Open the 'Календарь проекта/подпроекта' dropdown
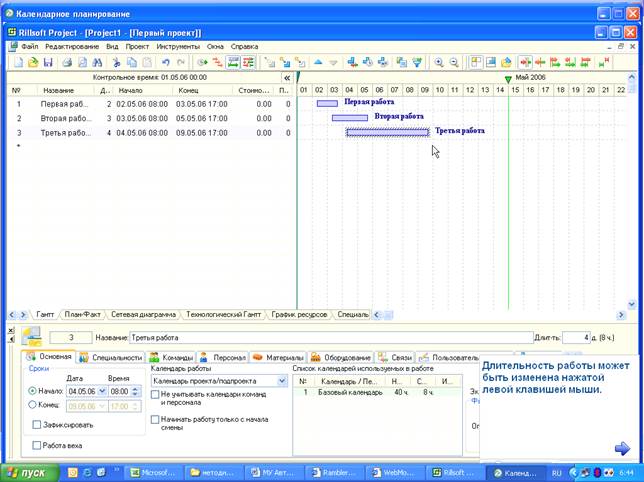The image size is (644, 482). click(x=282, y=381)
